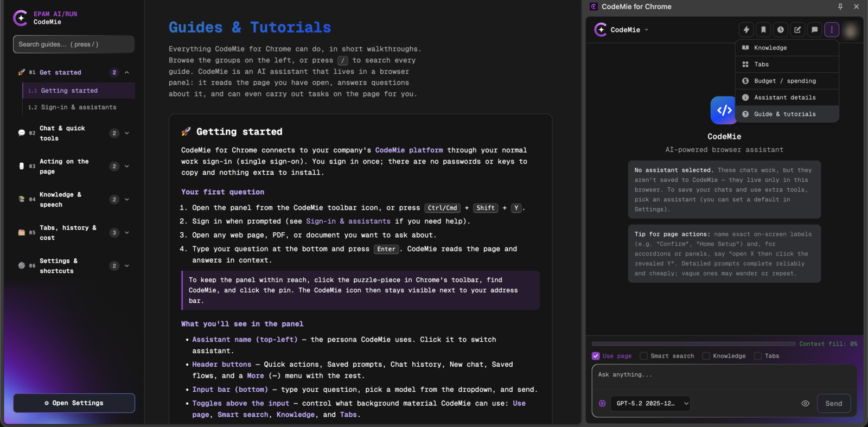
Task: Select Knowledge in the More menu
Action: [787, 48]
